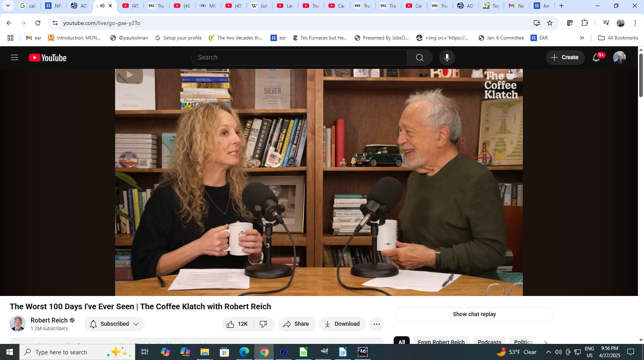Select the From Robert Reich chip
Screen dimensions: 644x360
(441, 341)
